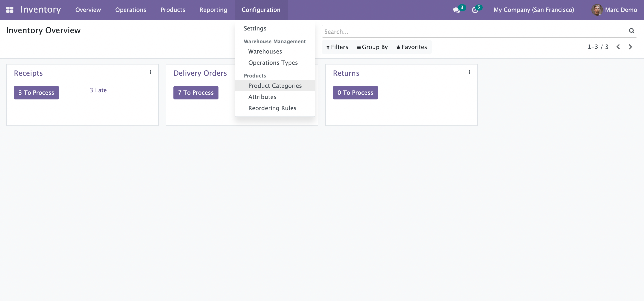Choose Operations Types menu entry
This screenshot has width=644, height=301.
[273, 63]
